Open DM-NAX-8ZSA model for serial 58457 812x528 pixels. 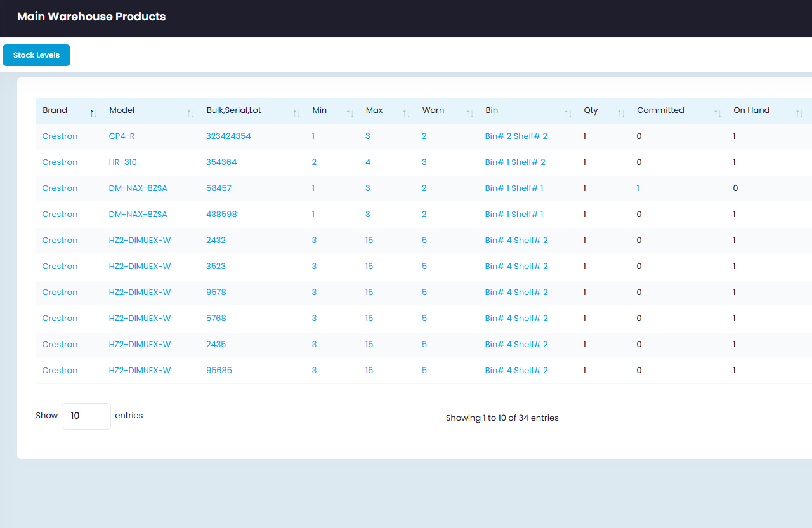point(138,188)
